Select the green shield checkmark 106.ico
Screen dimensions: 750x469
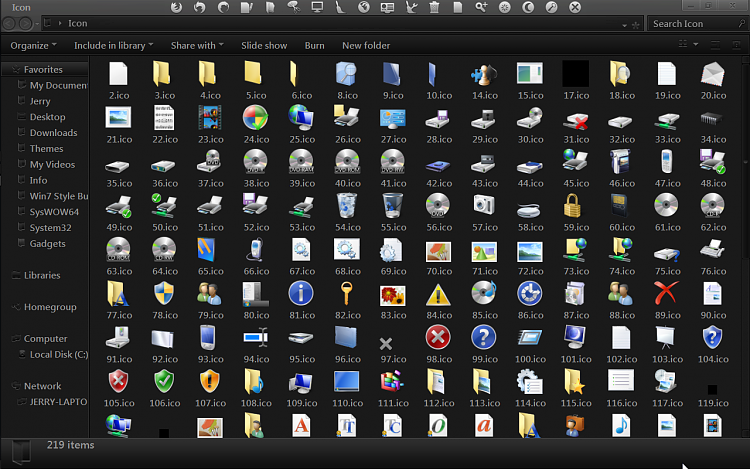(164, 381)
